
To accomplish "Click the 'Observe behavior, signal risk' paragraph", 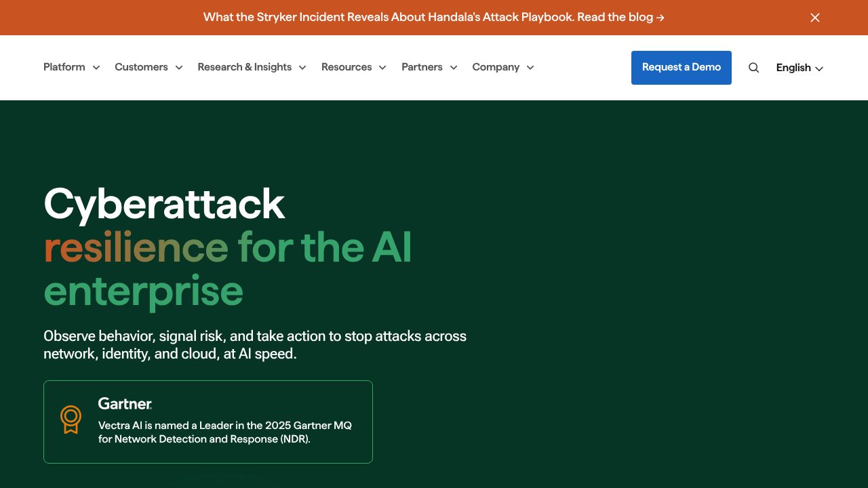I will pos(255,344).
